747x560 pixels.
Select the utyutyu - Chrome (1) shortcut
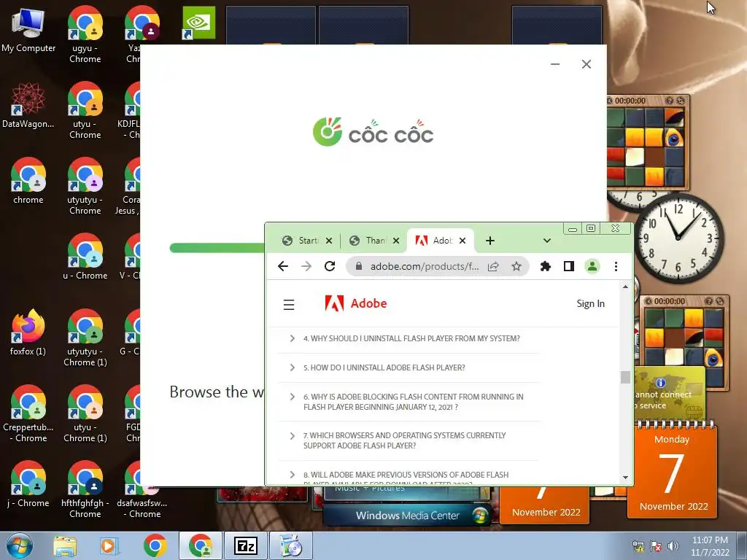tap(85, 338)
